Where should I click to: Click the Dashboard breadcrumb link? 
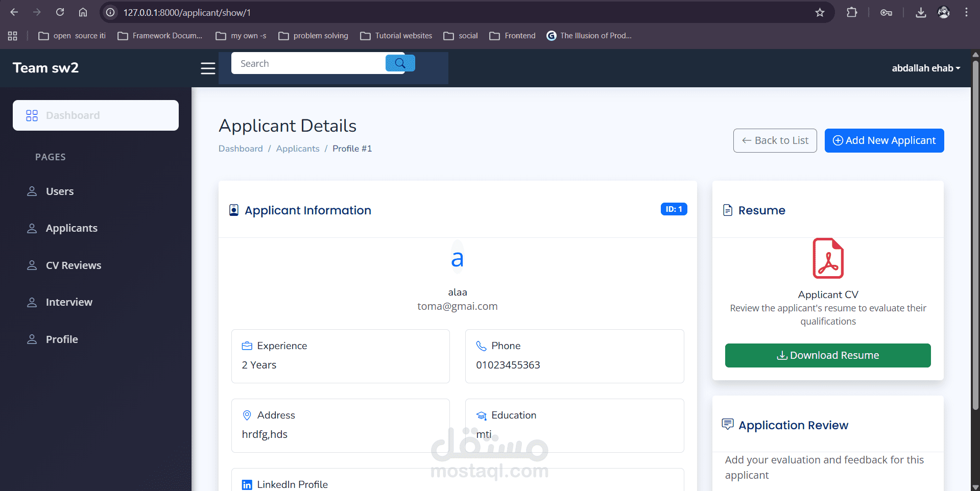241,149
